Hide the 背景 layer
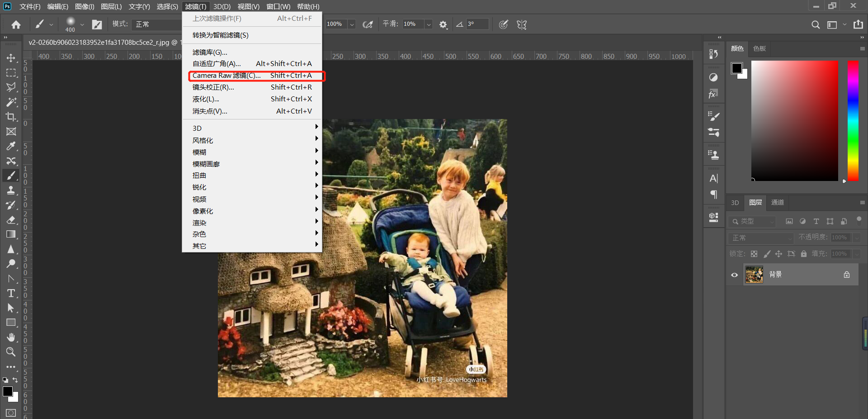 (734, 275)
